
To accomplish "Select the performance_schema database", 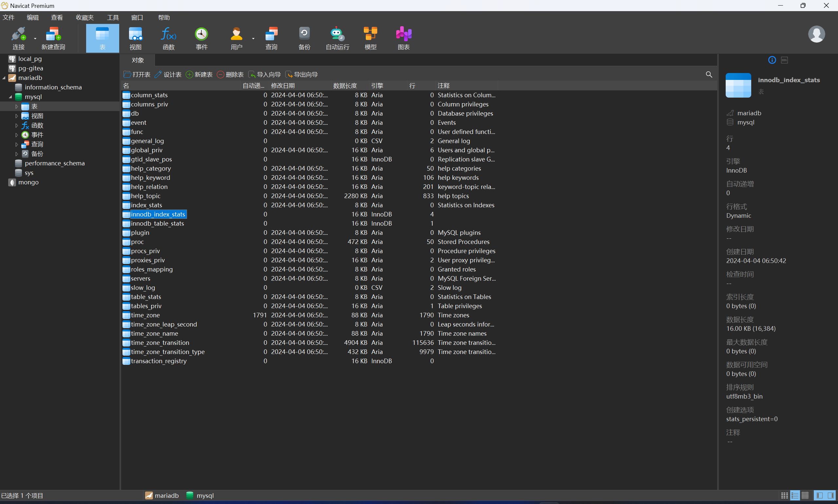I will pos(55,163).
